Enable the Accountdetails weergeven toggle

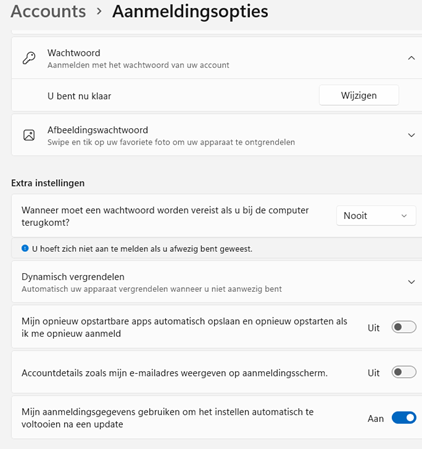pyautogui.click(x=404, y=372)
